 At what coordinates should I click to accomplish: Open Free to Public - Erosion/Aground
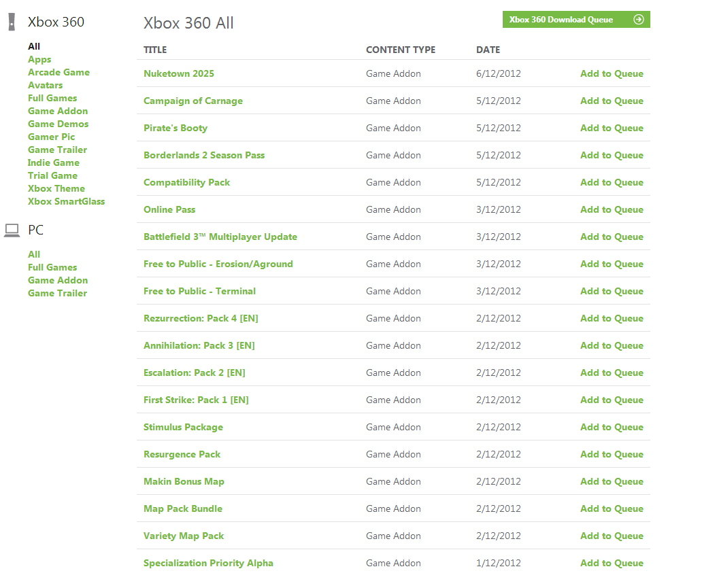tap(218, 264)
